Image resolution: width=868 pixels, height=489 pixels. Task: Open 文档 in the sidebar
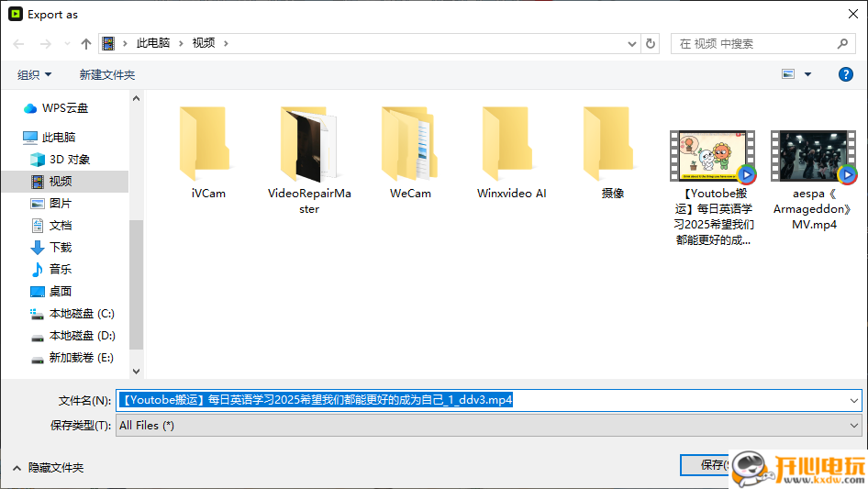pos(51,226)
